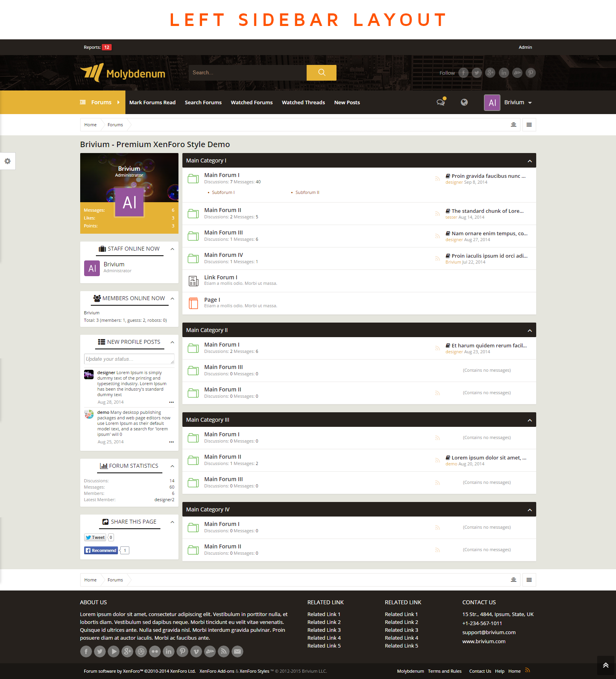Open Watched Forums
The width and height of the screenshot is (616, 679).
pos(252,102)
